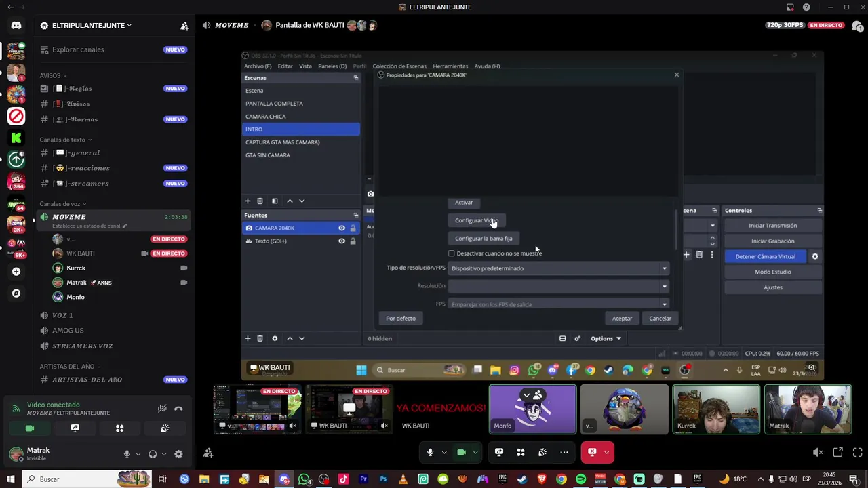Share your screen from voice panel
This screenshot has width=868, height=488.
(x=75, y=428)
